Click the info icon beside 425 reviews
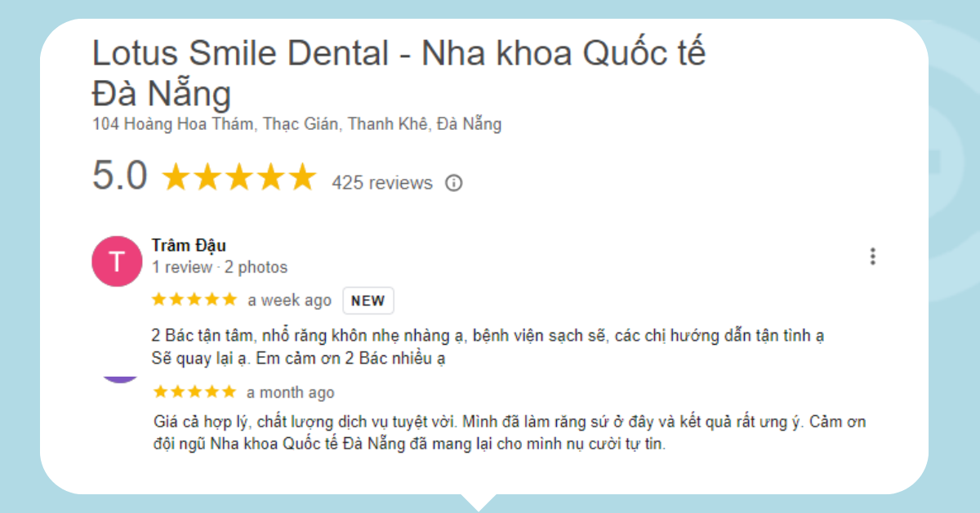The image size is (980, 513). coord(453,183)
